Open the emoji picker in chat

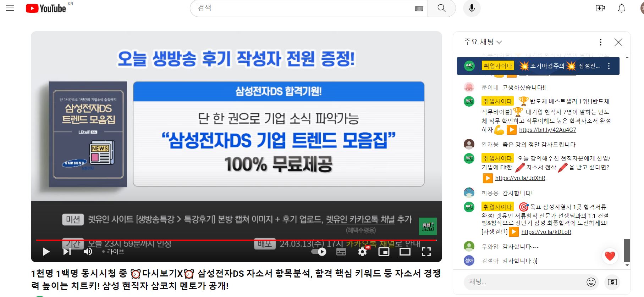pyautogui.click(x=591, y=282)
